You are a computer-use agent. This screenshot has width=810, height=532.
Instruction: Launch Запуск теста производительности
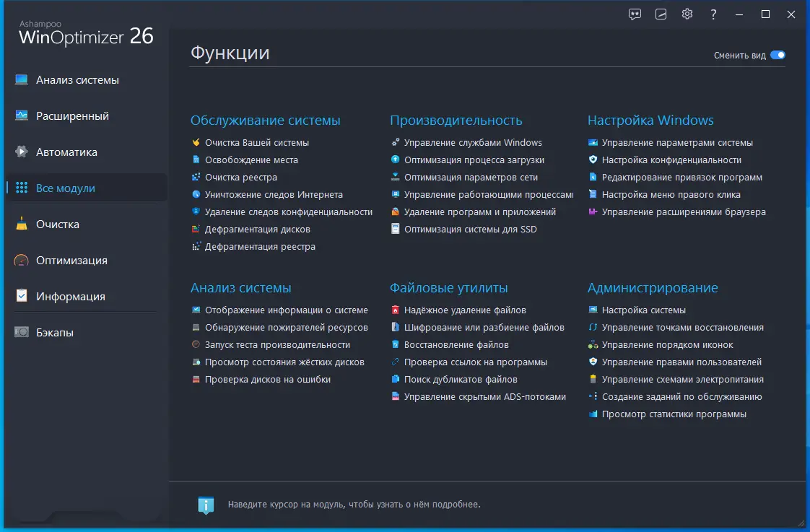point(277,344)
